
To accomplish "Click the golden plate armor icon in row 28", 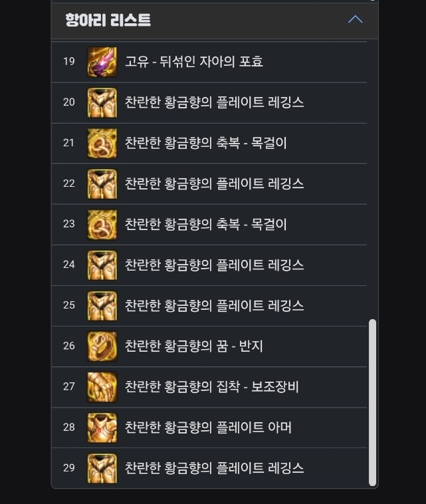I will click(x=102, y=428).
